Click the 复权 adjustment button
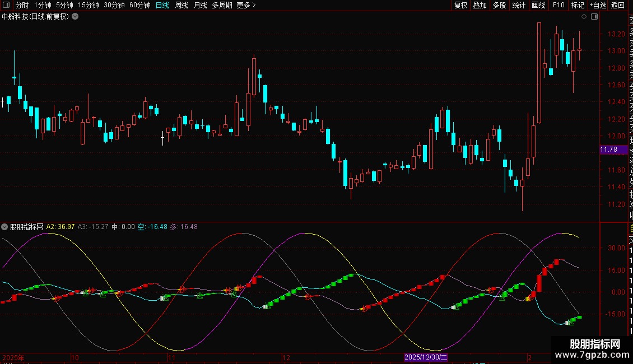Screen dimensions: 633x364 click(x=460, y=5)
